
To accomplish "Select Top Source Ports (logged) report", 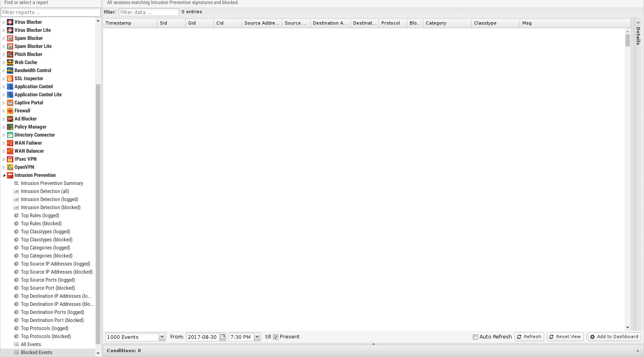I will pyautogui.click(x=48, y=280).
